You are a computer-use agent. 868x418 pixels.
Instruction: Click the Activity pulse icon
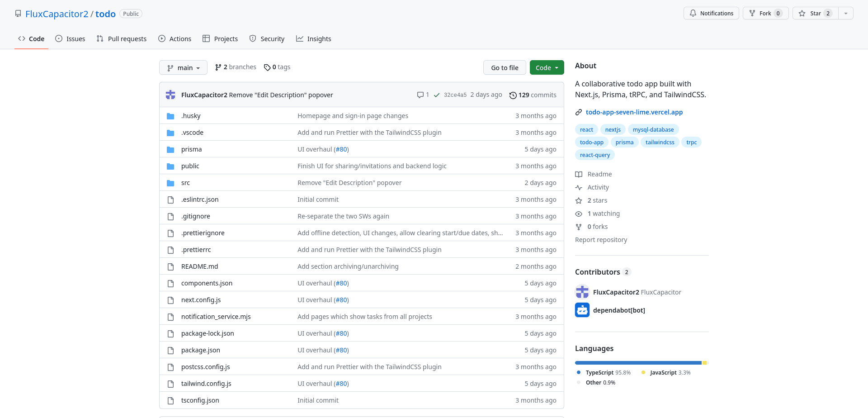[x=579, y=187]
